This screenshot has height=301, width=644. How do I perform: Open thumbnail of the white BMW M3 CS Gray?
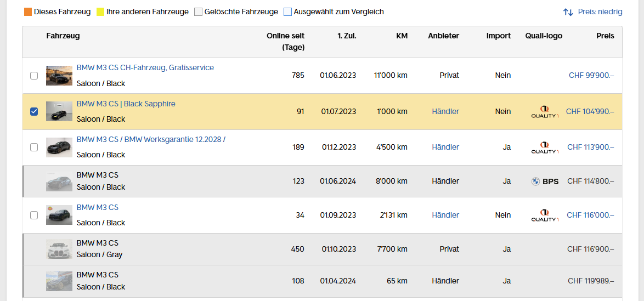pyautogui.click(x=59, y=249)
